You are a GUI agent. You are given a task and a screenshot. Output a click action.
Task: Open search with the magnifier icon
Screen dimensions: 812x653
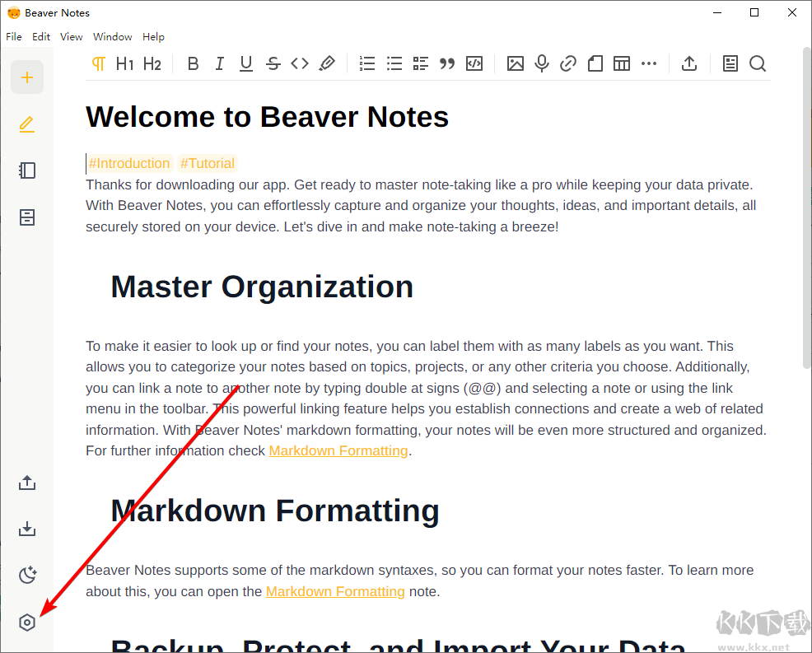pos(757,63)
